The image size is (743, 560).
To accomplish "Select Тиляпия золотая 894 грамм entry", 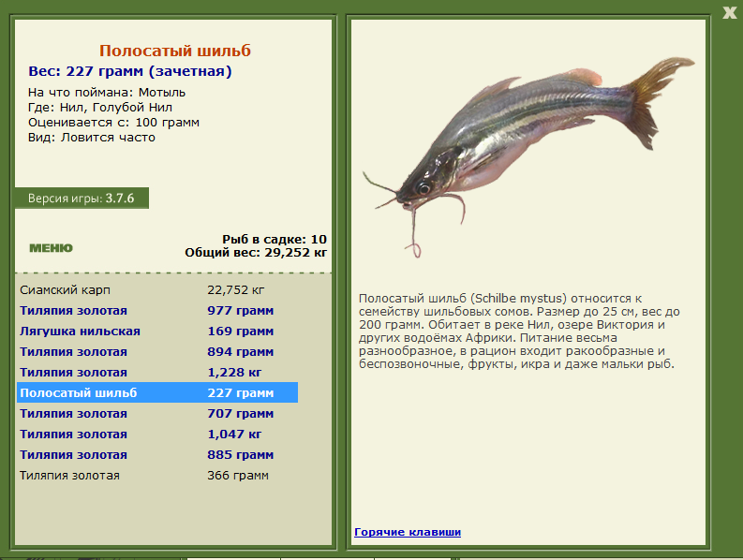I will click(157, 352).
